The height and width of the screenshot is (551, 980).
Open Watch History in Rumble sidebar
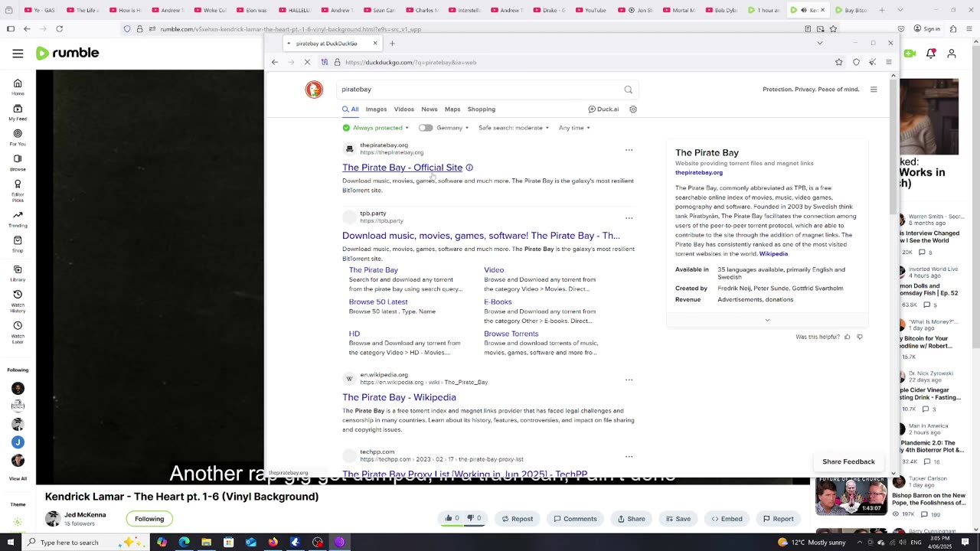(x=18, y=302)
